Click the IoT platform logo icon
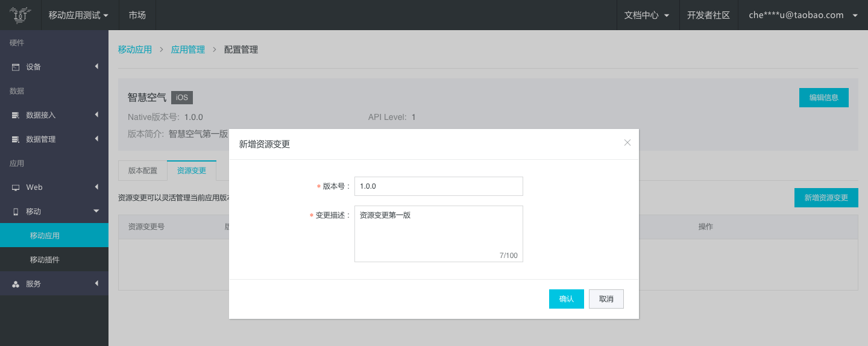The image size is (868, 346). [x=20, y=15]
